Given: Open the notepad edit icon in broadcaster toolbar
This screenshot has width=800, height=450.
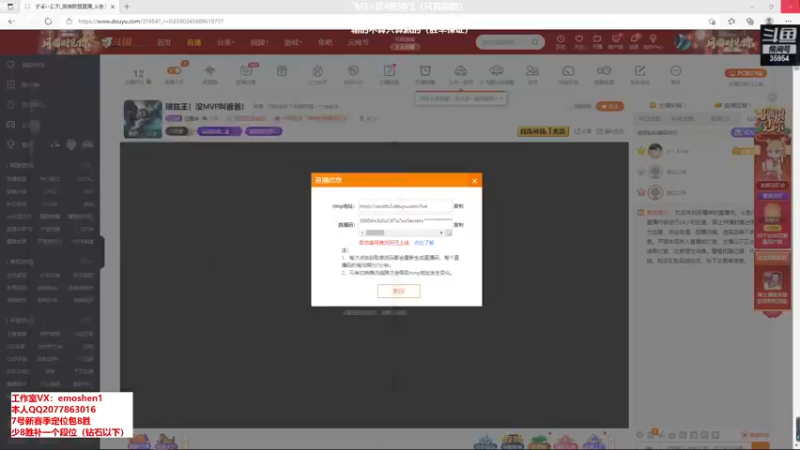Looking at the screenshot, I should coord(389,71).
